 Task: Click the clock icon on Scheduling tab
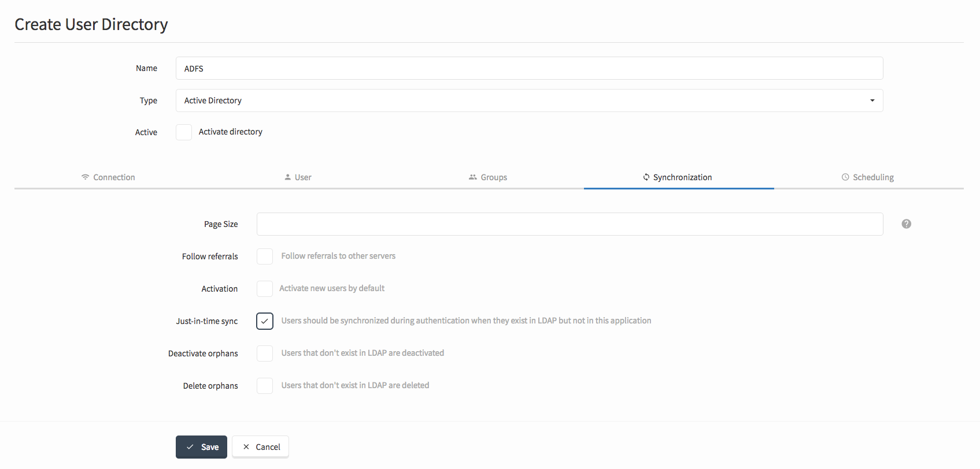click(845, 177)
